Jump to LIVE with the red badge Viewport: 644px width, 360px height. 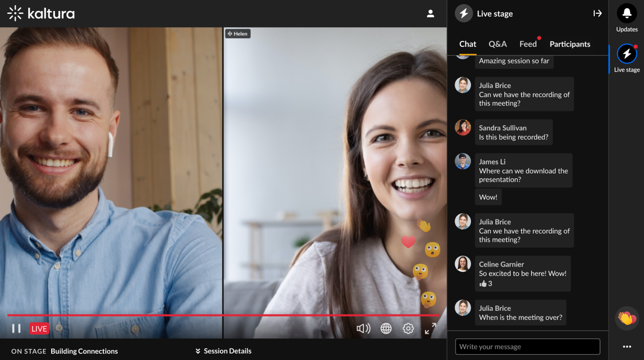39,329
